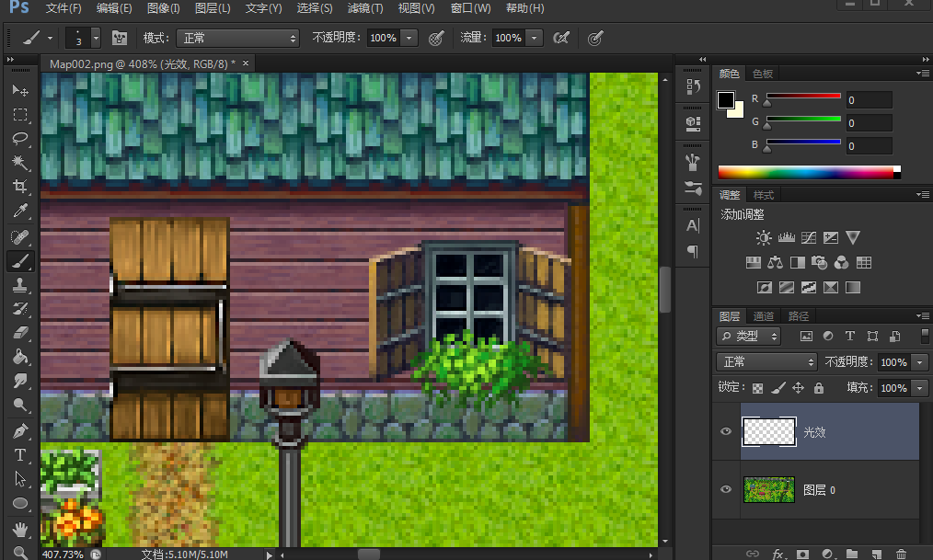Image resolution: width=933 pixels, height=560 pixels.
Task: Enable airbrush mode in options bar
Action: point(561,38)
